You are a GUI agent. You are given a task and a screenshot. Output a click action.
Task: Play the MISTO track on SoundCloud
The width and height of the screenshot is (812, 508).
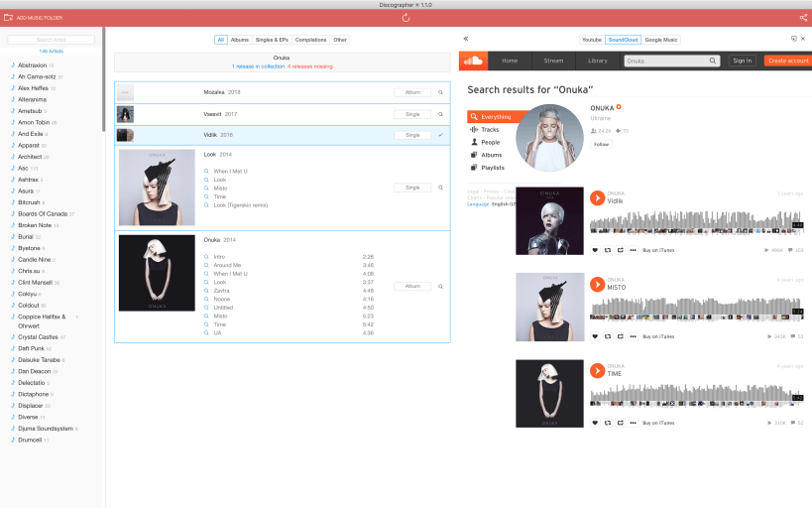[x=597, y=284]
